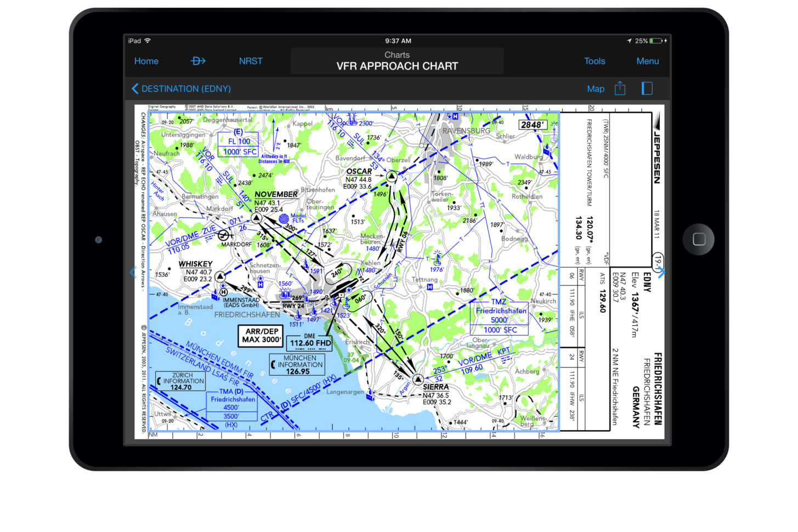Image resolution: width=798 pixels, height=532 pixels.
Task: Tap the Wi-Fi status icon
Action: (x=148, y=41)
